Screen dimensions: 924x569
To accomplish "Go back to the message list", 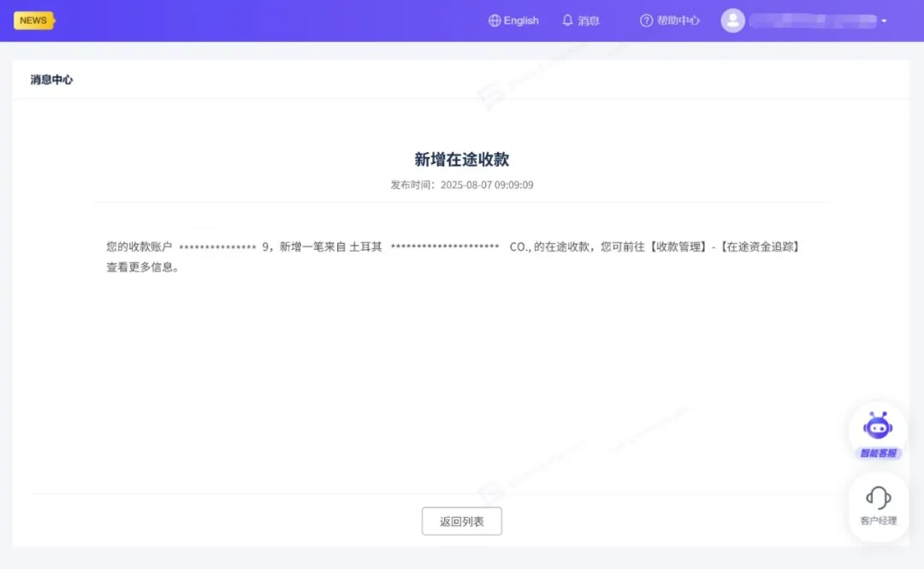I will point(461,521).
